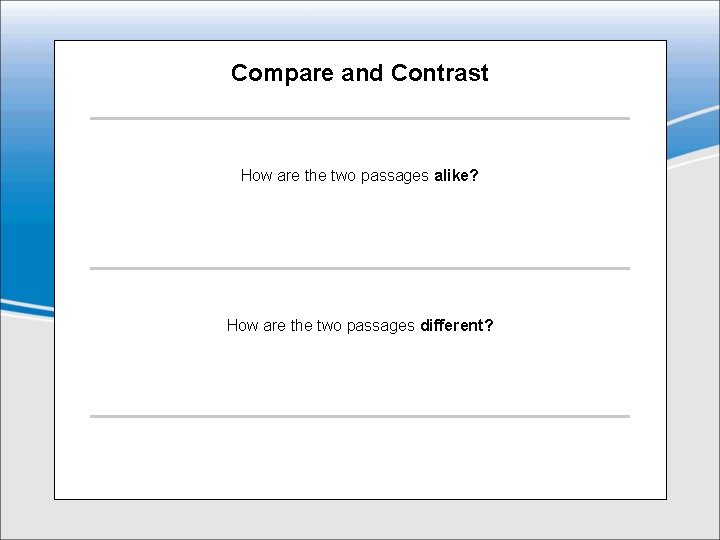The height and width of the screenshot is (540, 720).
Task: Click the blank answer space below the alike question
Action: pos(360,225)
